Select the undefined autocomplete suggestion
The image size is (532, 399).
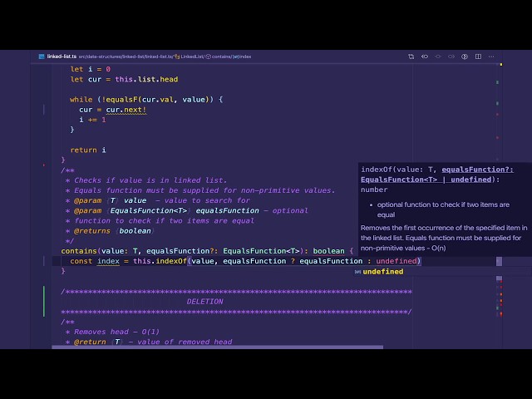(383, 272)
